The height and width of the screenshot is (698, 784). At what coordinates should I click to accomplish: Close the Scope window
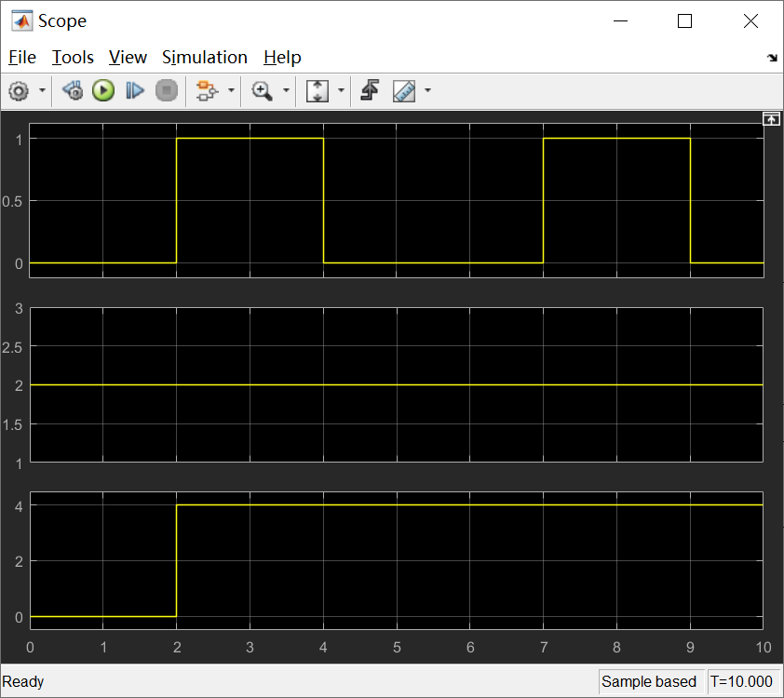(x=750, y=21)
